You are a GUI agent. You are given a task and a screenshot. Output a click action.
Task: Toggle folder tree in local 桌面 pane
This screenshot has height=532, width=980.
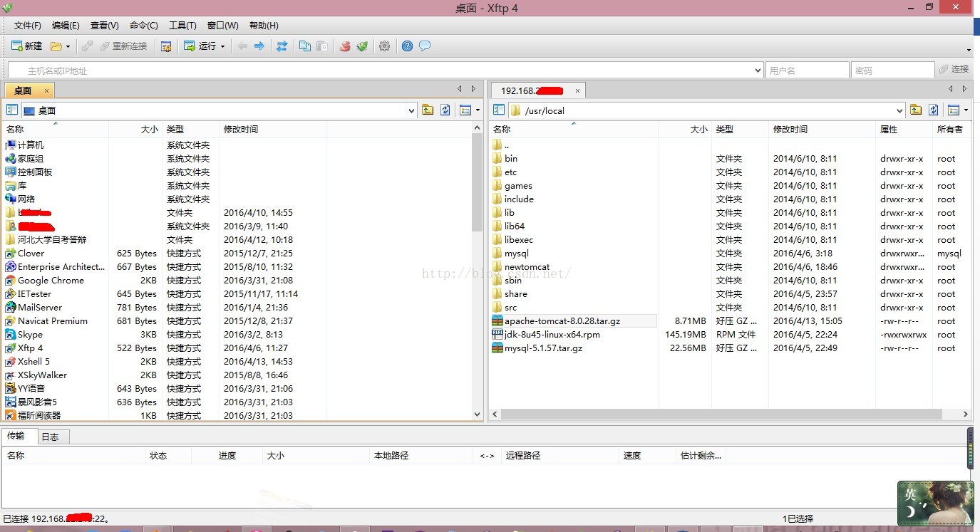click(x=12, y=110)
